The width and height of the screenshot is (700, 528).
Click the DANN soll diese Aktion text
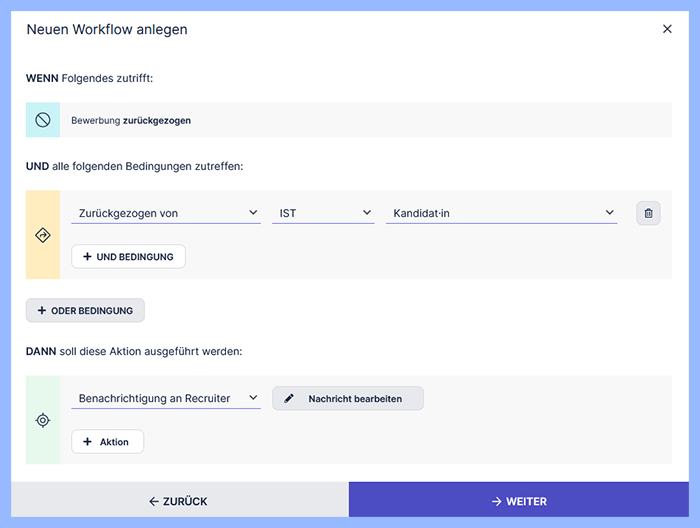(134, 351)
